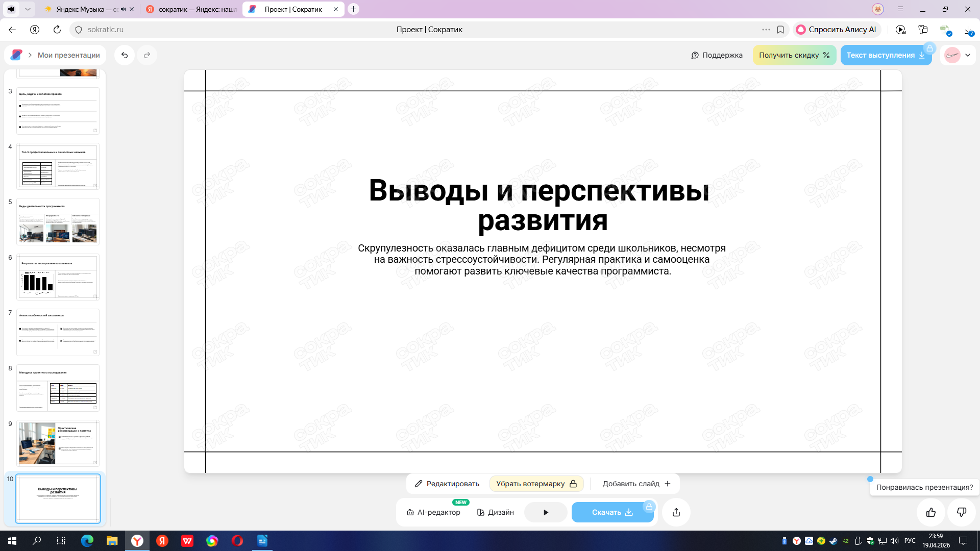The image size is (980, 551).
Task: Select slide 4 Топ-5 навыков thumbnail
Action: coord(58,166)
